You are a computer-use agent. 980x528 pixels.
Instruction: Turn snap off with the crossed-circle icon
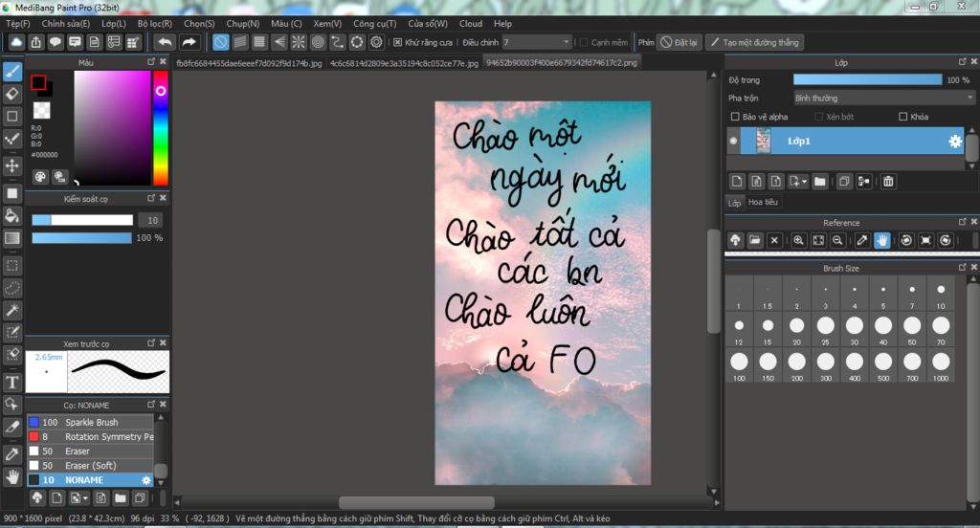tap(221, 42)
